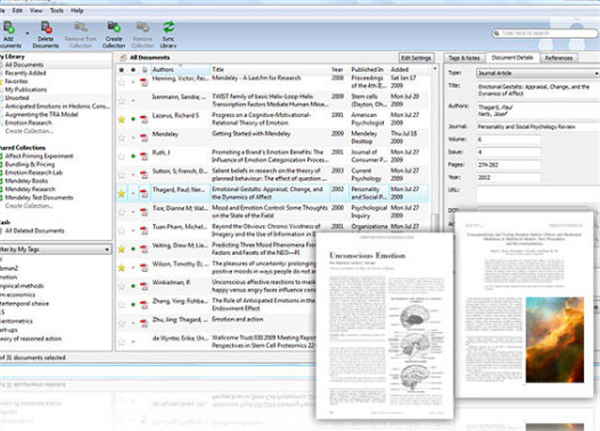Viewport: 600px width, 431px height.
Task: Click the Edit Settings button
Action: 414,58
